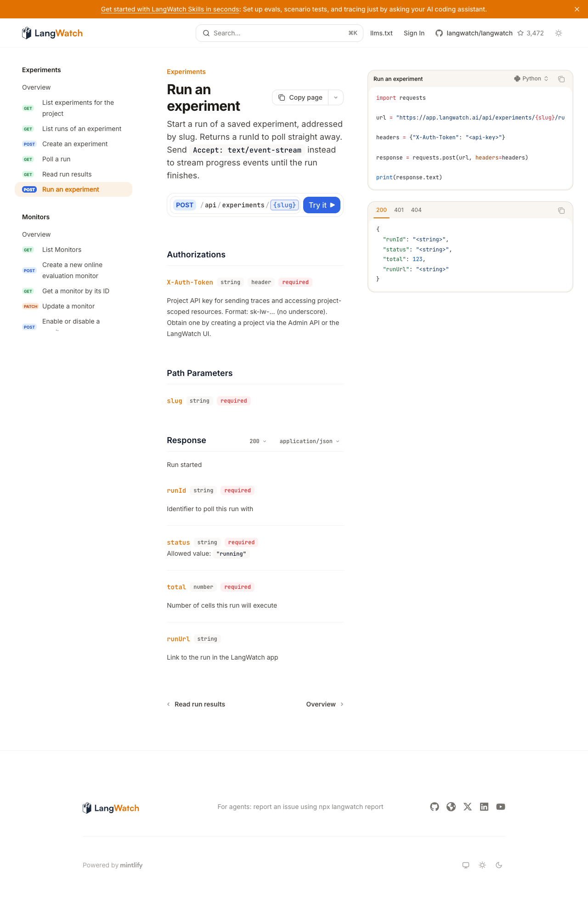Click the {slug} path parameter chip
The width and height of the screenshot is (588, 923).
pyautogui.click(x=285, y=205)
